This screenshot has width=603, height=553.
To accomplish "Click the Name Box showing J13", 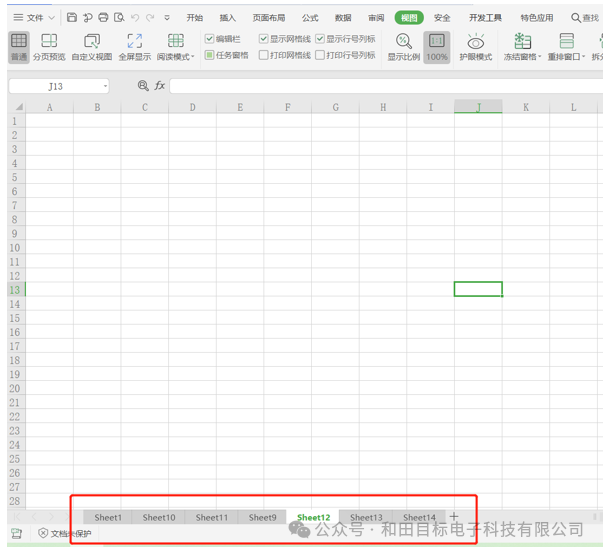I will [x=59, y=86].
